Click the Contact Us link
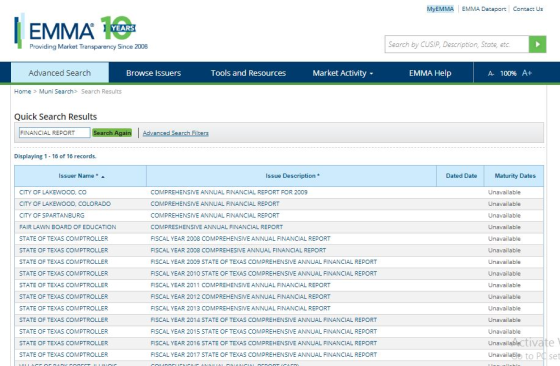 (528, 9)
